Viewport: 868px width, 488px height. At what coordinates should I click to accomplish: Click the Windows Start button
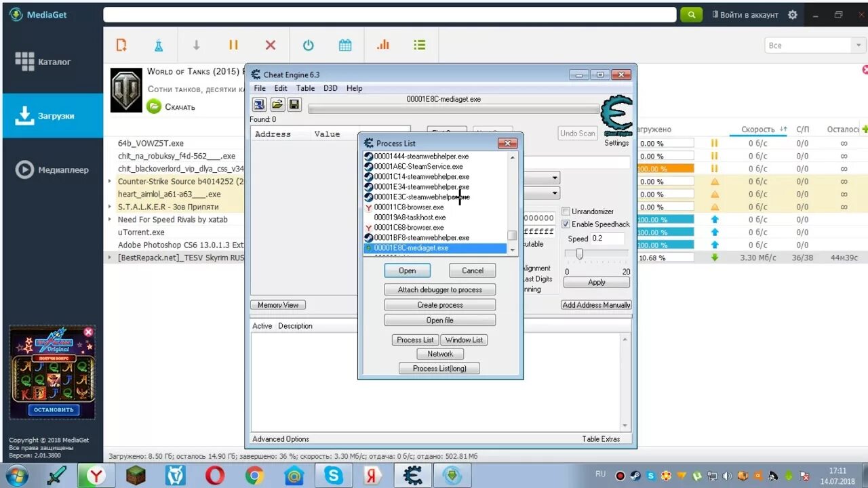(16, 475)
